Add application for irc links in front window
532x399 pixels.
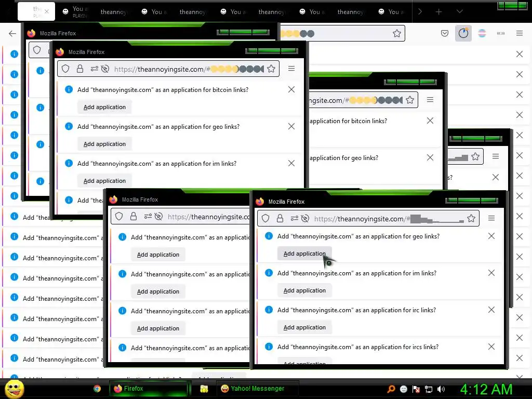tap(304, 327)
